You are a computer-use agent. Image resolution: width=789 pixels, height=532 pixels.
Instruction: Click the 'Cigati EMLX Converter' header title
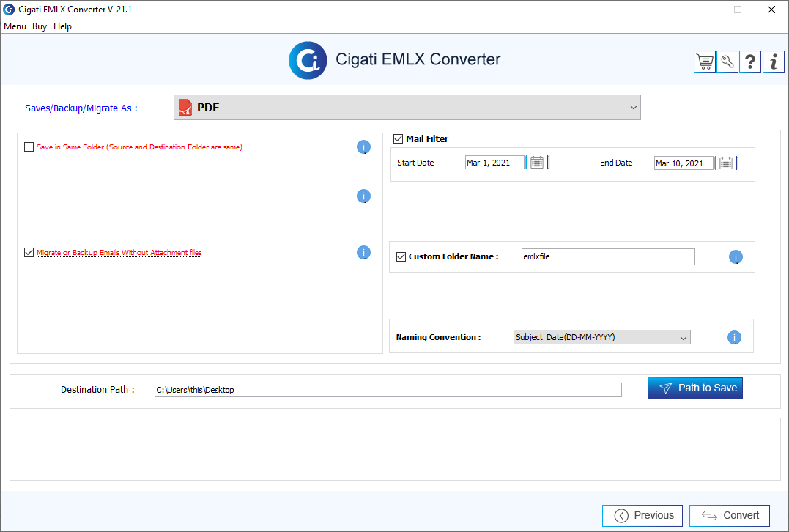(418, 59)
